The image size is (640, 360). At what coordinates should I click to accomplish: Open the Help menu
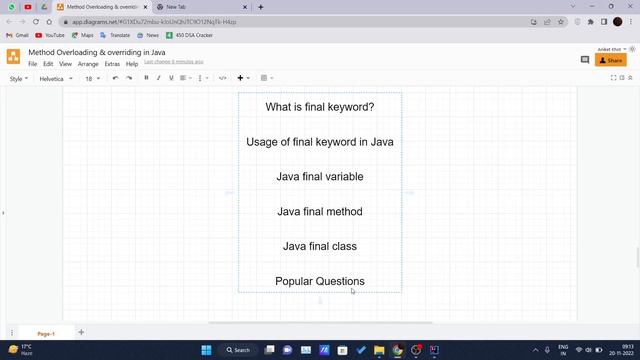[x=132, y=64]
